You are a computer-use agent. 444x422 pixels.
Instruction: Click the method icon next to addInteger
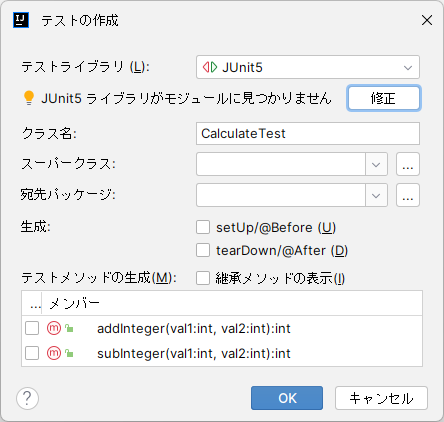(54, 328)
